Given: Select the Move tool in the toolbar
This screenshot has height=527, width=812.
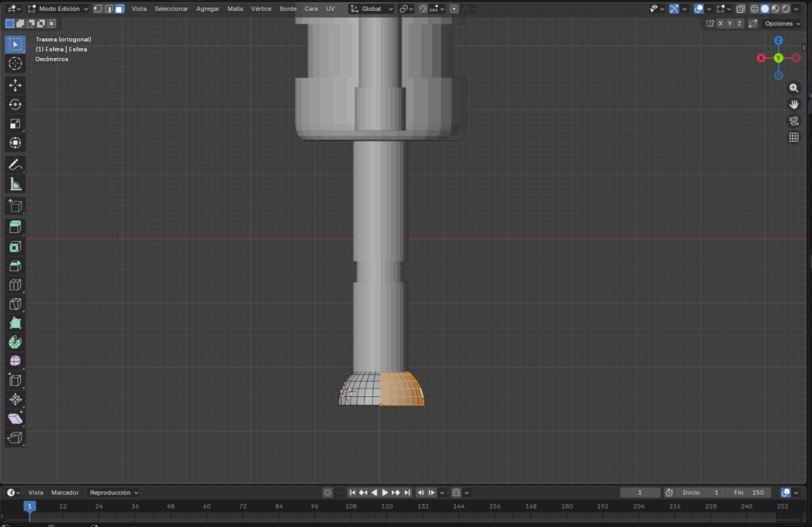Looking at the screenshot, I should click(x=15, y=85).
